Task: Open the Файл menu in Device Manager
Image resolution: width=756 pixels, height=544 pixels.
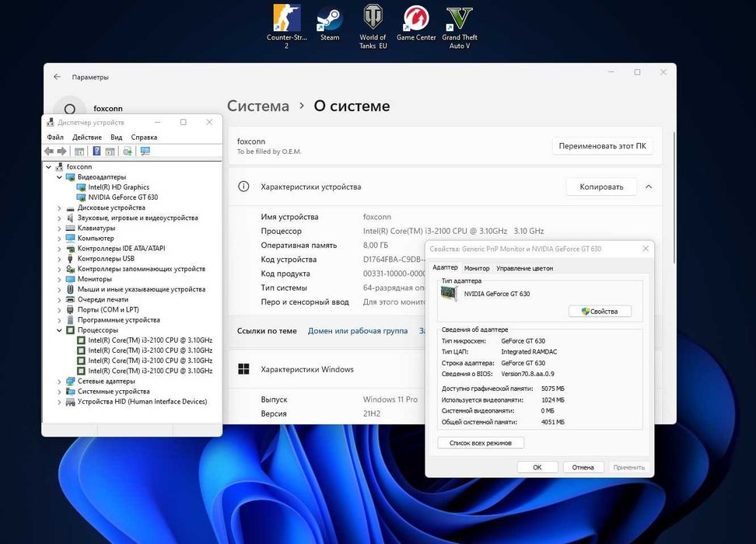Action: (55, 137)
